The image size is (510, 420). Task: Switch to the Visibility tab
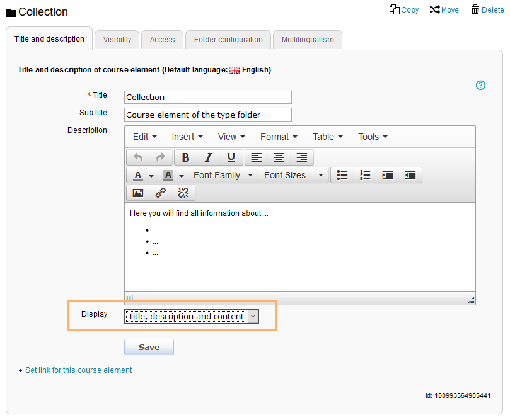[x=117, y=40]
